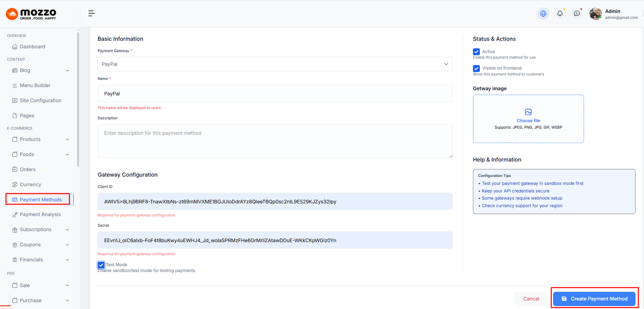The width and height of the screenshot is (644, 309).
Task: Click the Create Payment Method button
Action: click(x=594, y=299)
